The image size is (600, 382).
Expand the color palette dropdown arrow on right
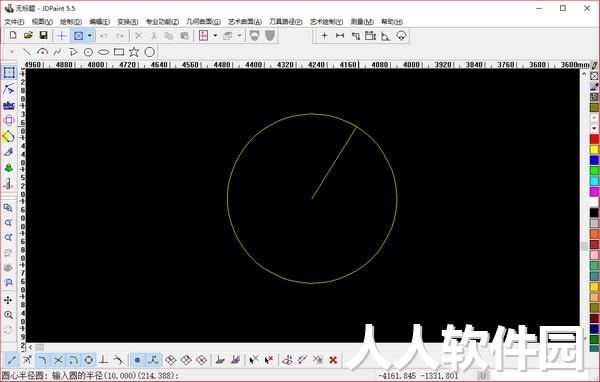[594, 128]
